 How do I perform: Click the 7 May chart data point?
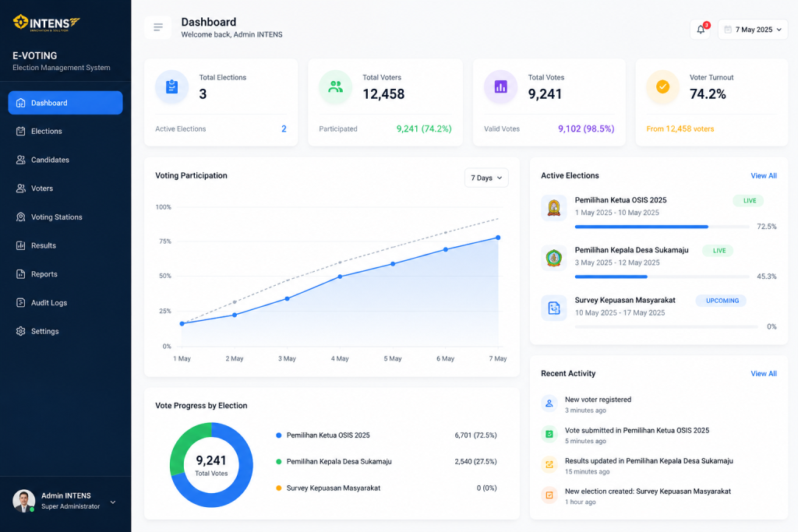pos(498,238)
